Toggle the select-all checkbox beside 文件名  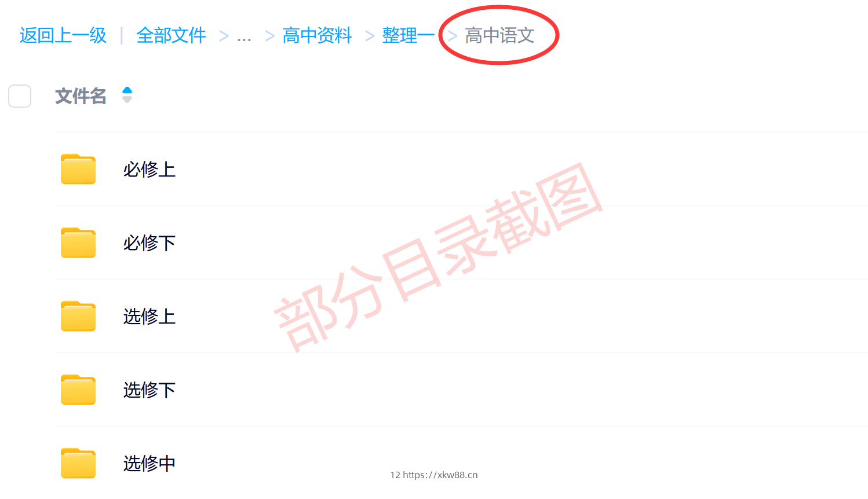20,96
